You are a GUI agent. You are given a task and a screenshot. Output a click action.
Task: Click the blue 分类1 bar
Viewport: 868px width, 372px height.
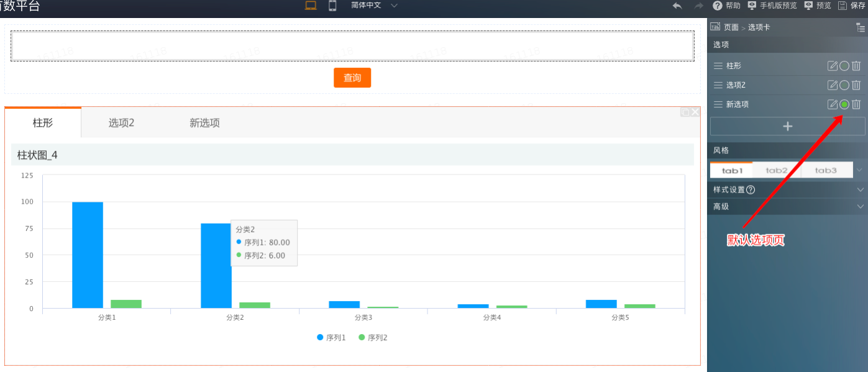pyautogui.click(x=88, y=255)
